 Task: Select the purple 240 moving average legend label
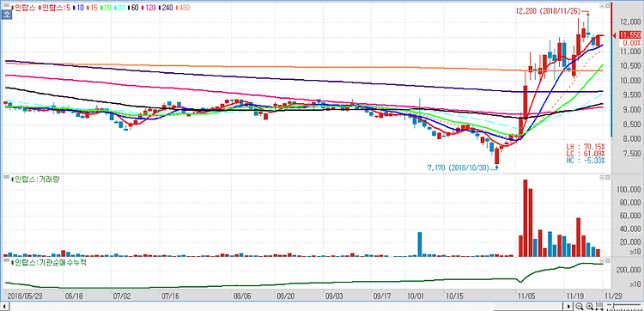pyautogui.click(x=167, y=8)
